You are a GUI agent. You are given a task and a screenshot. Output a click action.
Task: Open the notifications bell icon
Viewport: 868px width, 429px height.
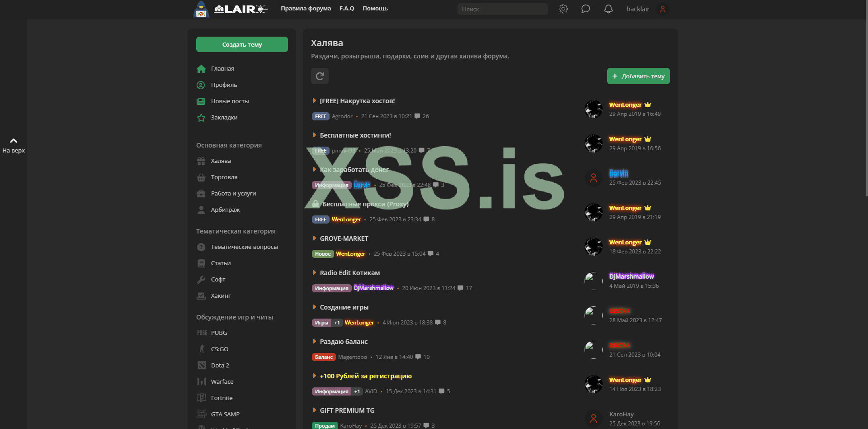click(609, 9)
